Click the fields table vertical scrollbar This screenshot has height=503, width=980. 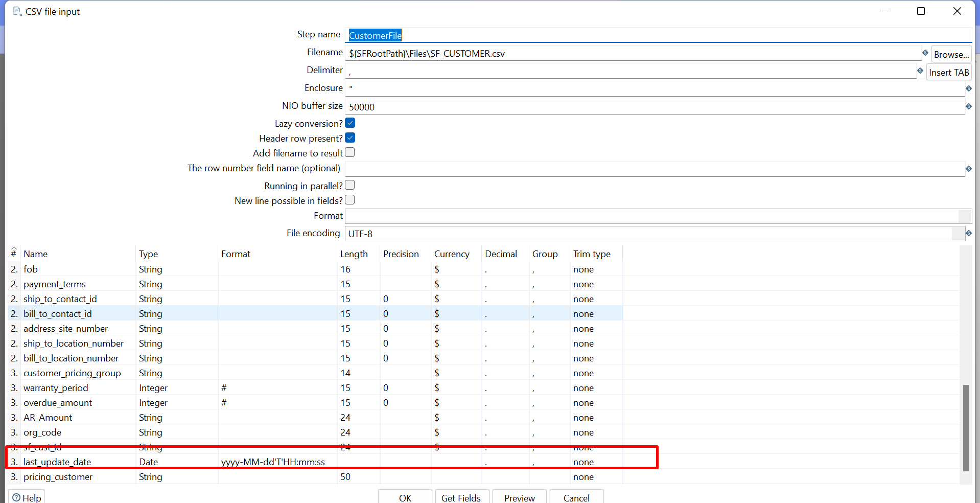965,427
